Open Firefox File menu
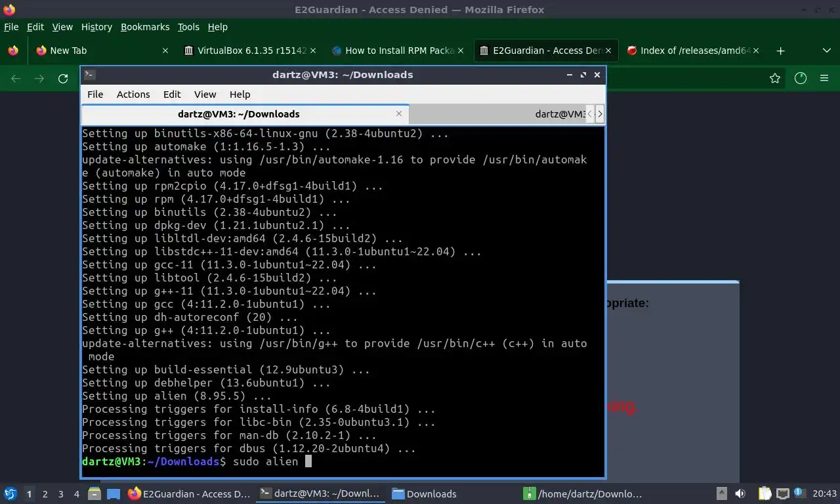The image size is (840, 504). point(11,27)
